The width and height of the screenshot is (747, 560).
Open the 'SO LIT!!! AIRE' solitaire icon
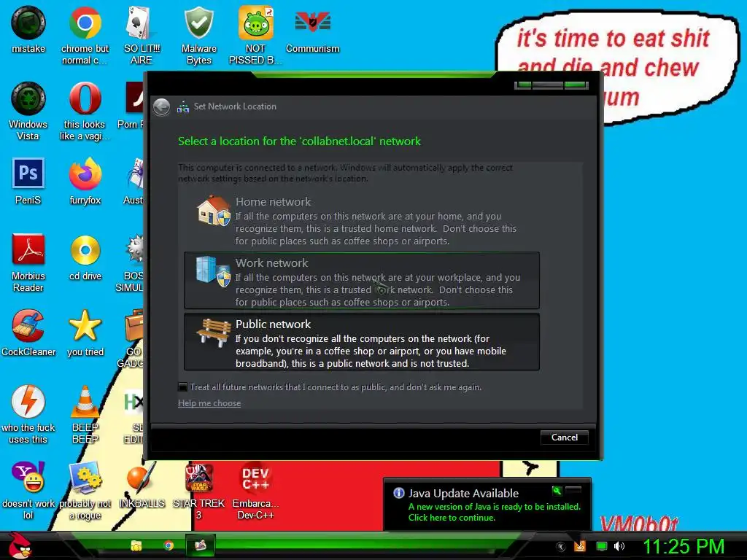tap(142, 35)
